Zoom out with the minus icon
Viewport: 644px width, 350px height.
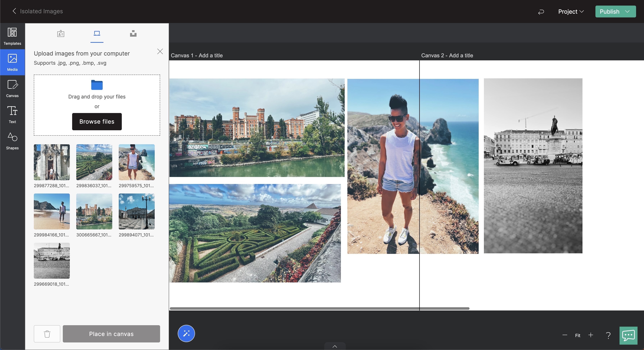(x=565, y=335)
